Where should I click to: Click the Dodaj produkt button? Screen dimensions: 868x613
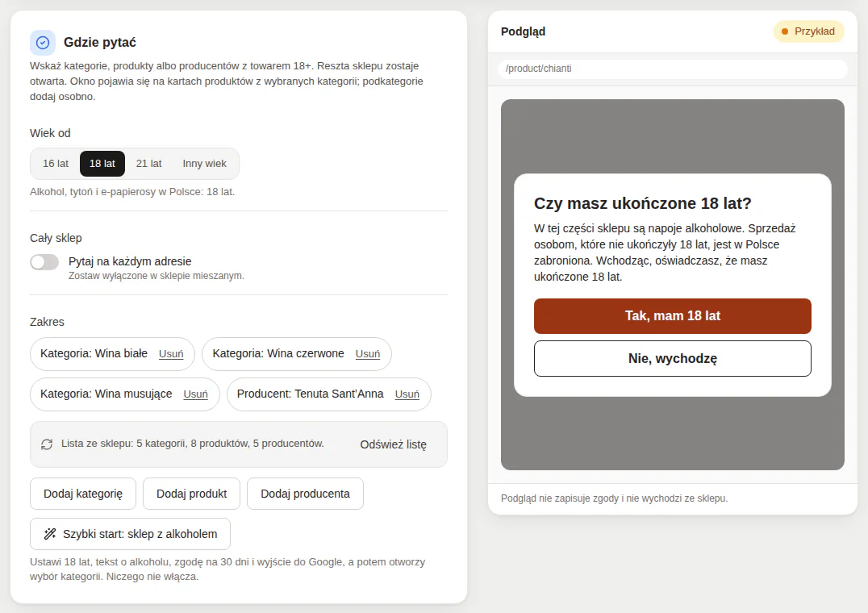point(191,494)
